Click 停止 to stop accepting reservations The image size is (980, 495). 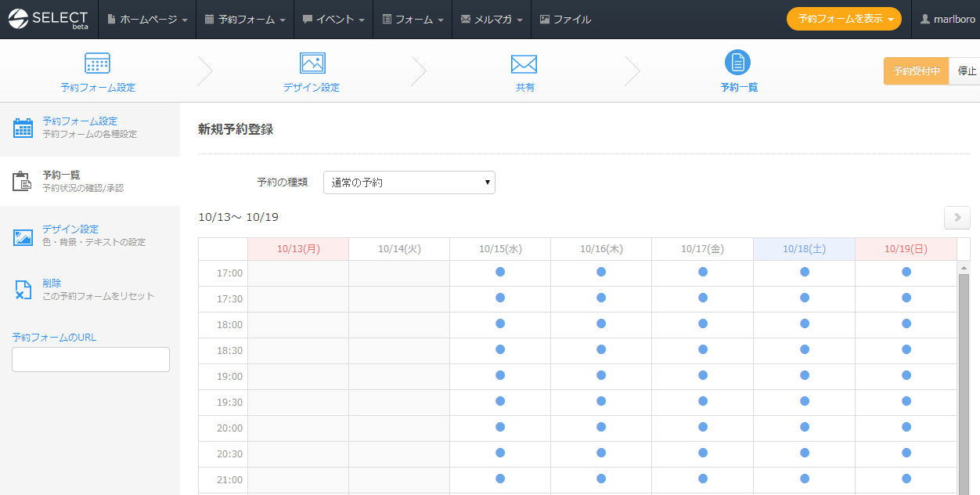click(x=967, y=70)
